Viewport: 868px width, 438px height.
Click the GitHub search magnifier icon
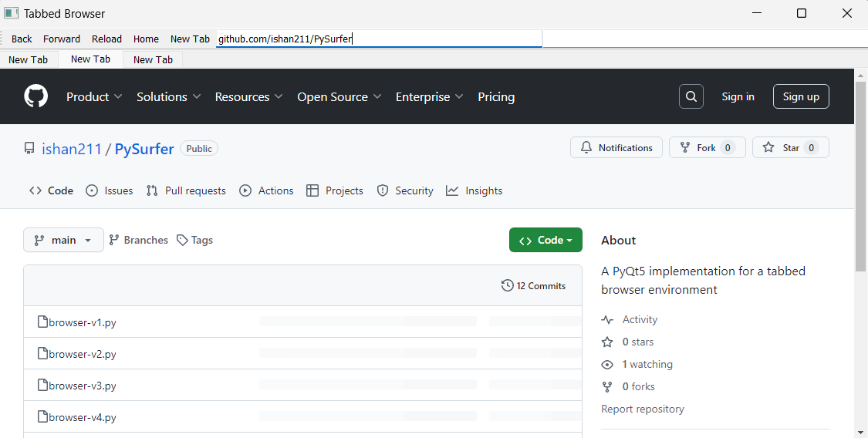click(x=691, y=97)
